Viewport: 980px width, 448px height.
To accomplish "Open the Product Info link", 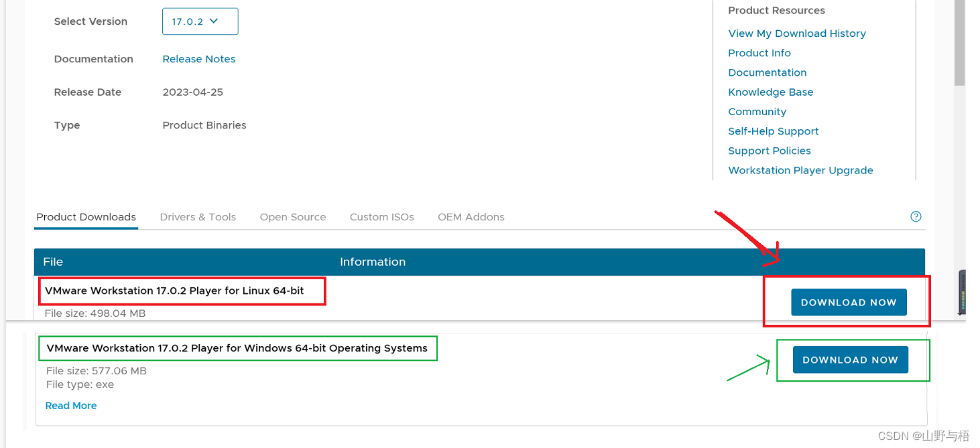I will point(759,53).
